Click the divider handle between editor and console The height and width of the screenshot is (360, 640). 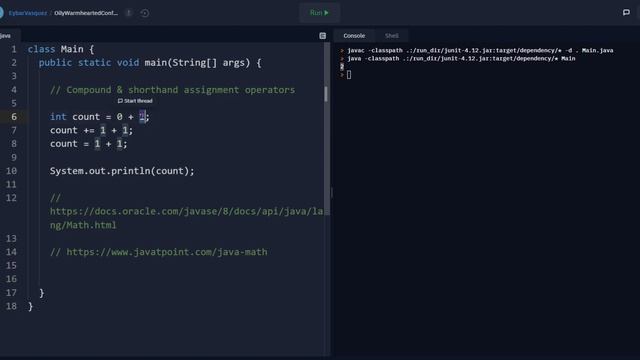(331, 193)
